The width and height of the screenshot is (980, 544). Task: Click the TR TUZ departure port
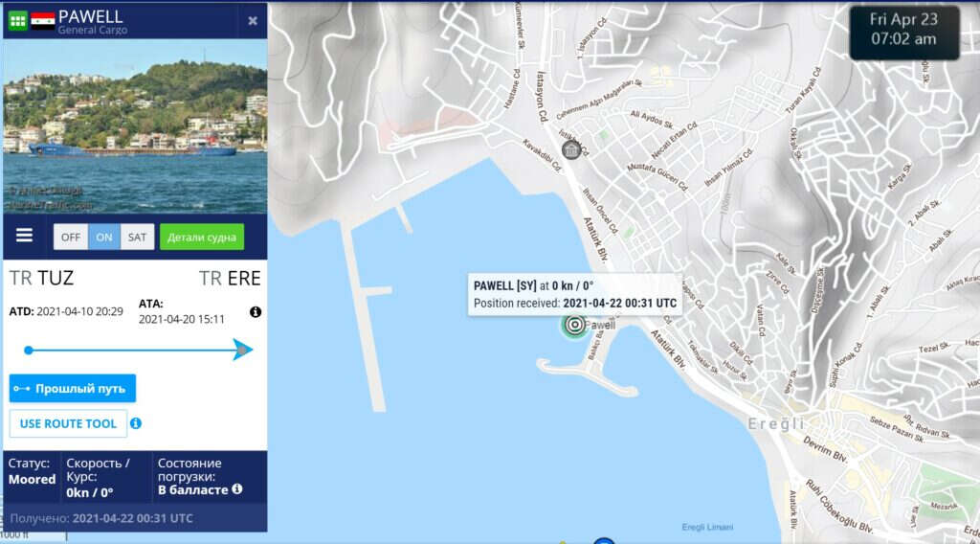[41, 278]
